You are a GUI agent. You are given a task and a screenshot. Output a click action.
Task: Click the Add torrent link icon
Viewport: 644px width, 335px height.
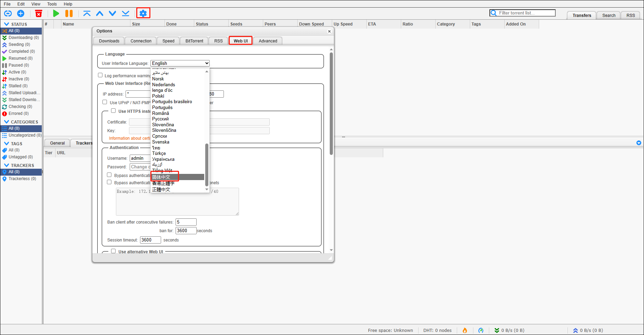[8, 13]
